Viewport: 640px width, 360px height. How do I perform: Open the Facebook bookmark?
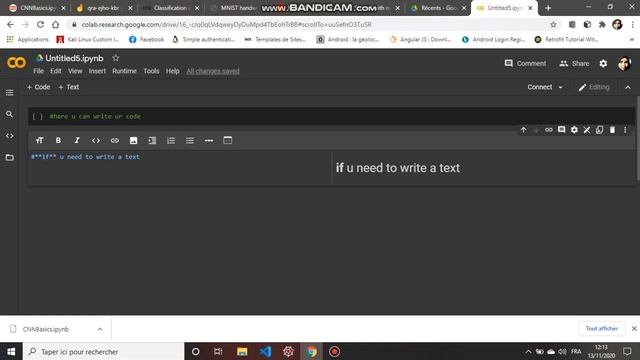146,39
